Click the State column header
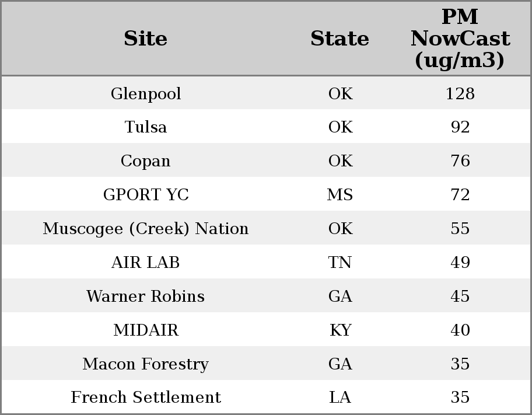Screen dimensions: 532x415 click(339, 39)
